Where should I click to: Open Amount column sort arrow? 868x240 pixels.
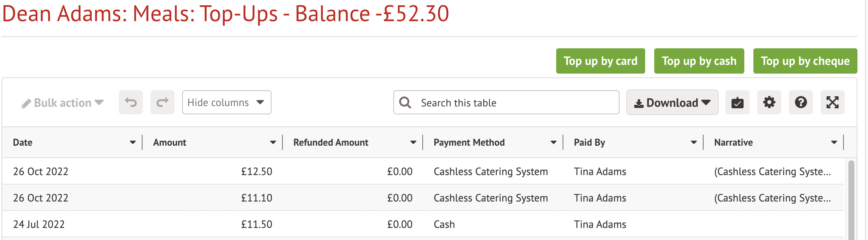[273, 142]
